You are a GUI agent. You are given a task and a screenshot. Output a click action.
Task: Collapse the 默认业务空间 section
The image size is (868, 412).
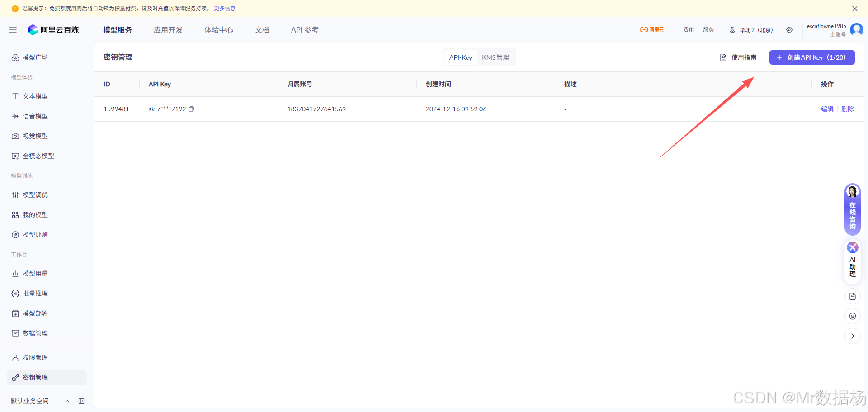click(x=67, y=401)
